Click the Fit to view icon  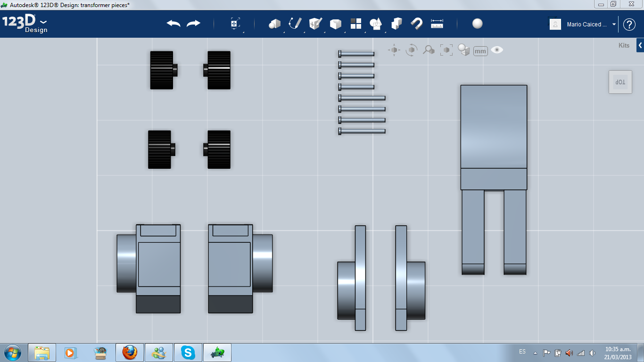coord(446,50)
